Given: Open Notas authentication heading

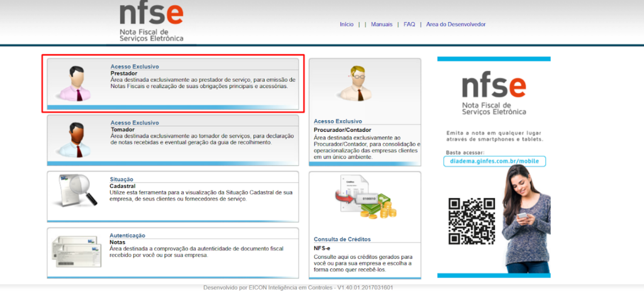Looking at the screenshot, I should click(118, 242).
